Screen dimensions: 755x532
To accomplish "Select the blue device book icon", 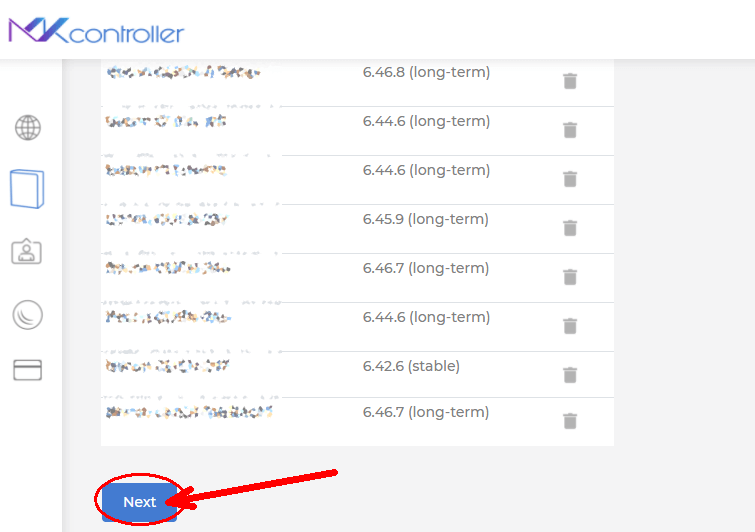I will [27, 189].
